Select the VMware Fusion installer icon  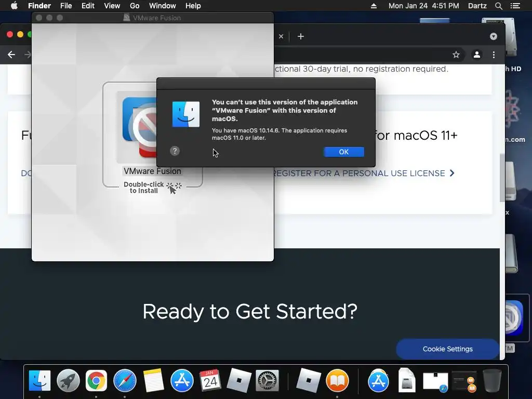139,127
